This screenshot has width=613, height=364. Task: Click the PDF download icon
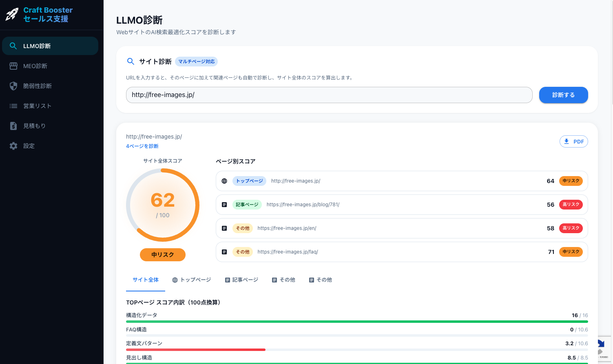[x=567, y=141]
